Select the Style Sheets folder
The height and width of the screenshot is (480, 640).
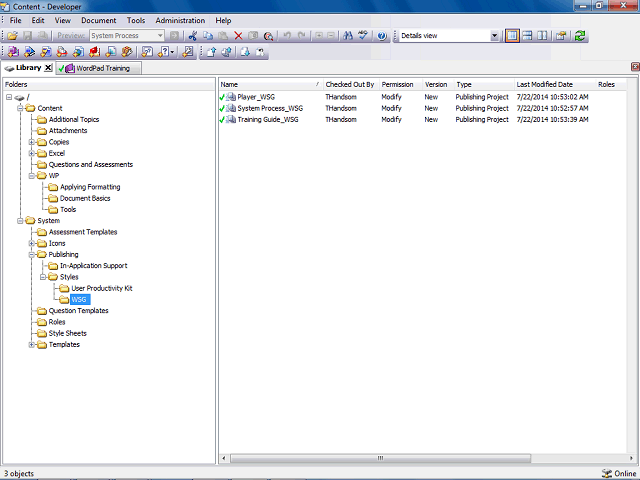pos(67,333)
